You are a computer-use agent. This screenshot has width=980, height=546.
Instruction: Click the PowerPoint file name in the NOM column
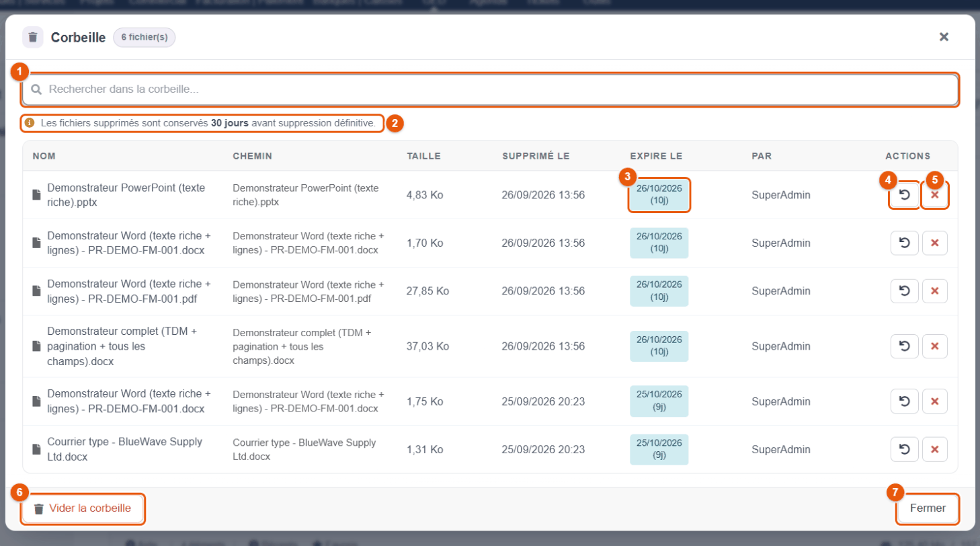click(126, 195)
